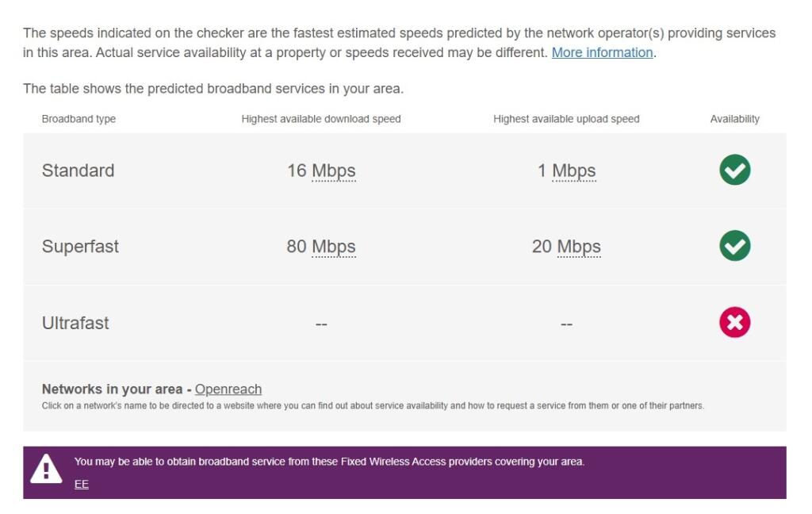The image size is (812, 514).
Task: Click the Networks in your area heading
Action: [112, 389]
